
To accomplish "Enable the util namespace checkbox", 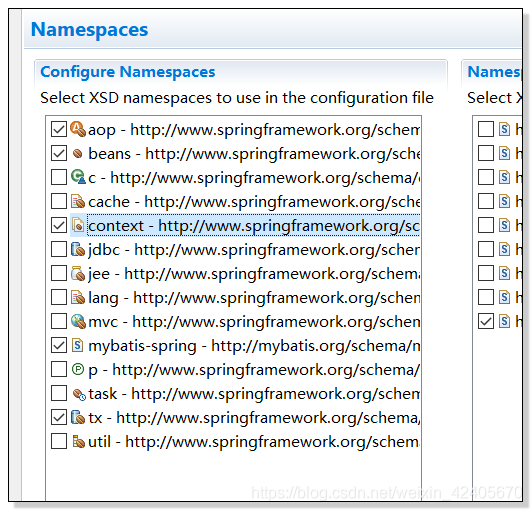I will 59,441.
